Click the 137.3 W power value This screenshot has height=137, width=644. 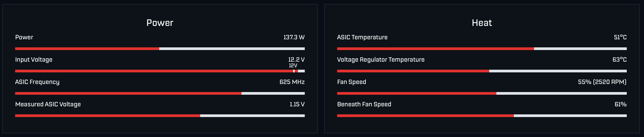294,38
